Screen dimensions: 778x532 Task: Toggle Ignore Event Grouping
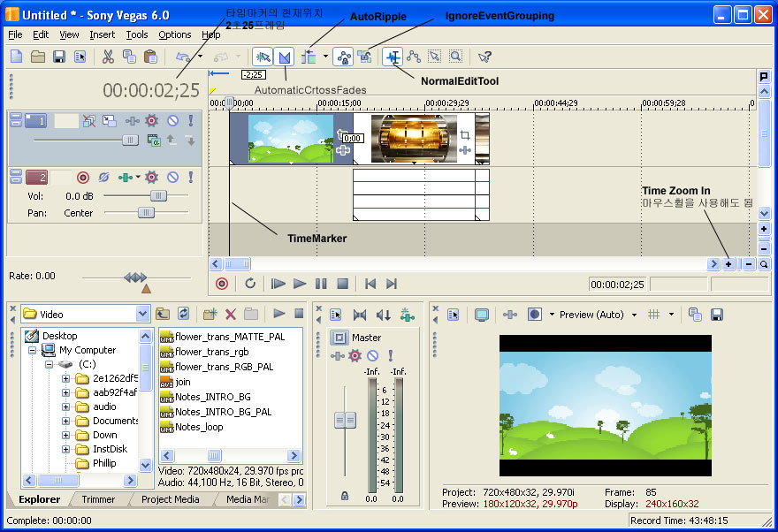[364, 57]
